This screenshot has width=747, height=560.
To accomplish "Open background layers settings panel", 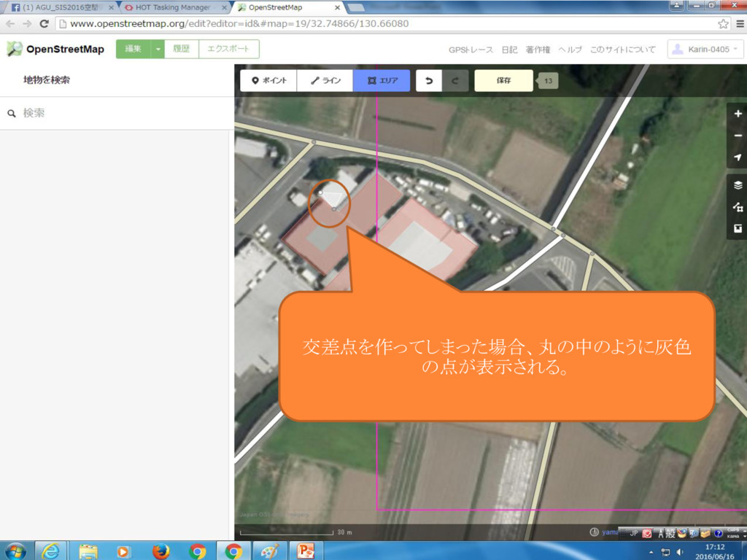I will click(738, 185).
